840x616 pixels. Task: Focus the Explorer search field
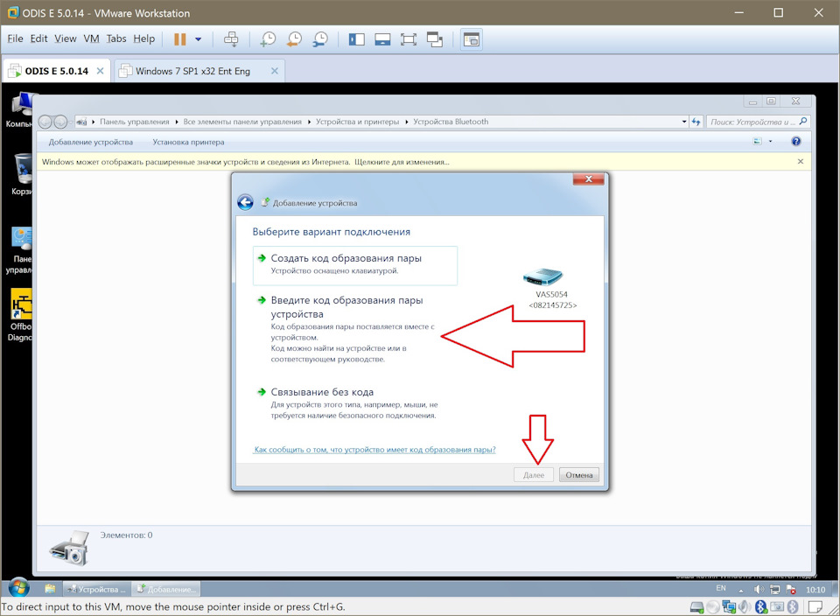(758, 122)
